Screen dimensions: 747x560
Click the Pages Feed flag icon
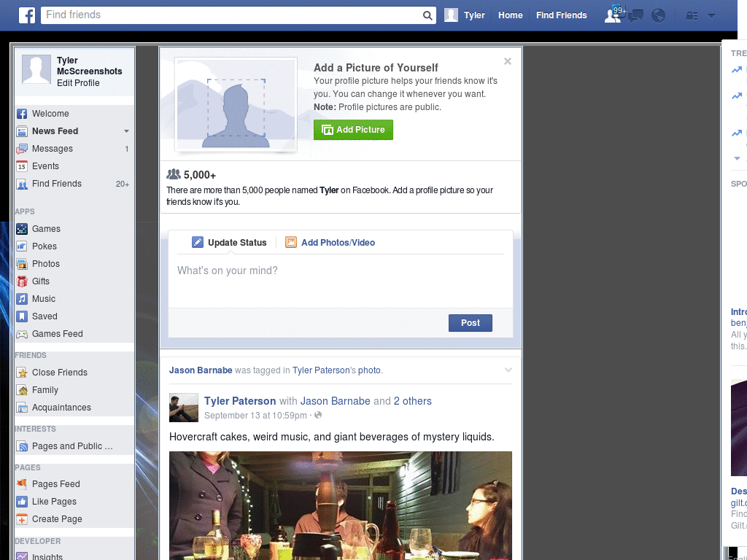click(22, 484)
